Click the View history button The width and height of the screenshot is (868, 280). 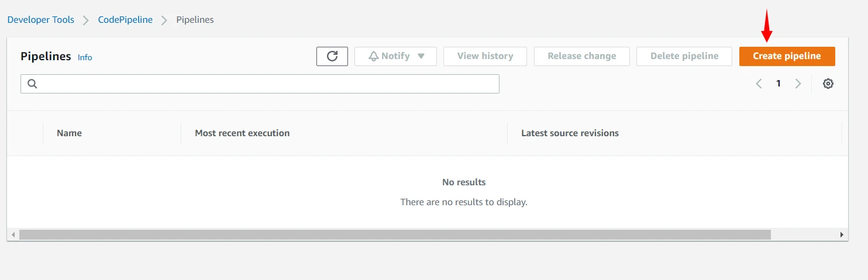(x=485, y=56)
